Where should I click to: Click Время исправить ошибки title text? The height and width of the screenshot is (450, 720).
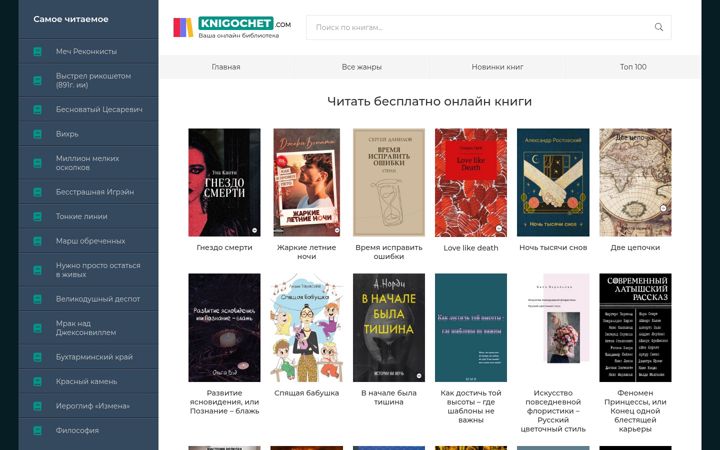click(388, 252)
